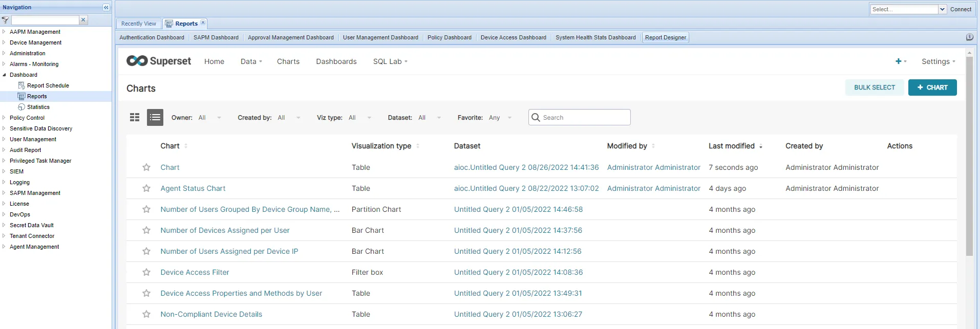Click the + CHART button
The width and height of the screenshot is (980, 329).
click(x=932, y=87)
